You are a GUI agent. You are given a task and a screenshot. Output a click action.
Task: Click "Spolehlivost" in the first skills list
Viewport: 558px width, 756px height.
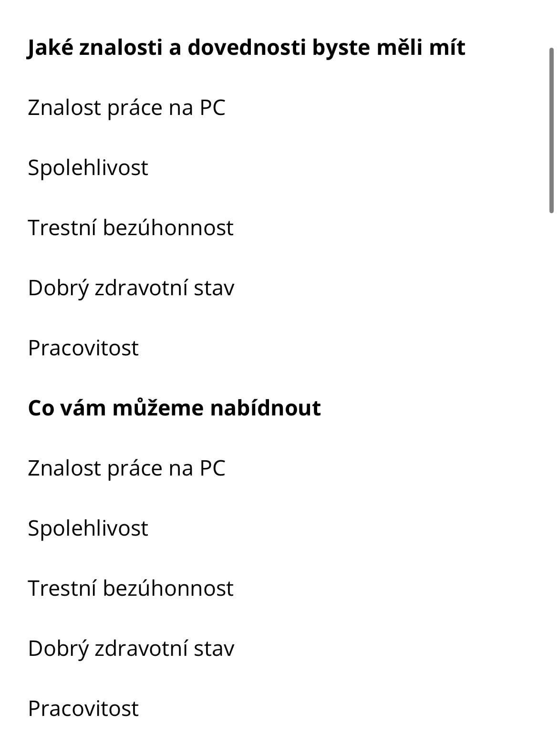click(88, 167)
